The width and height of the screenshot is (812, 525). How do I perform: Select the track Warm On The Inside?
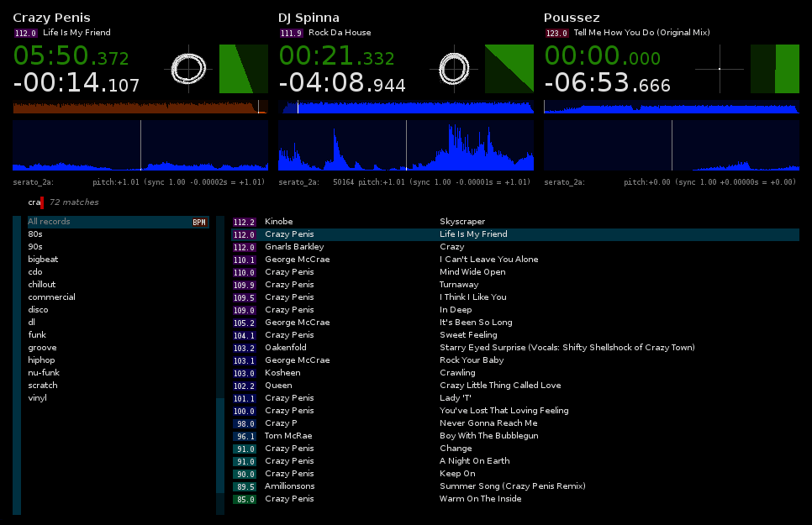pyautogui.click(x=515, y=499)
